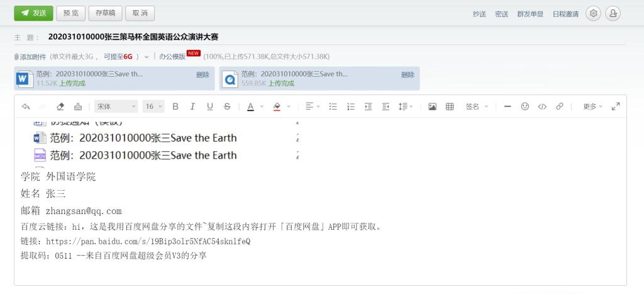Image resolution: width=644 pixels, height=294 pixels.
Task: Click the 抄送 CC option
Action: 479,14
